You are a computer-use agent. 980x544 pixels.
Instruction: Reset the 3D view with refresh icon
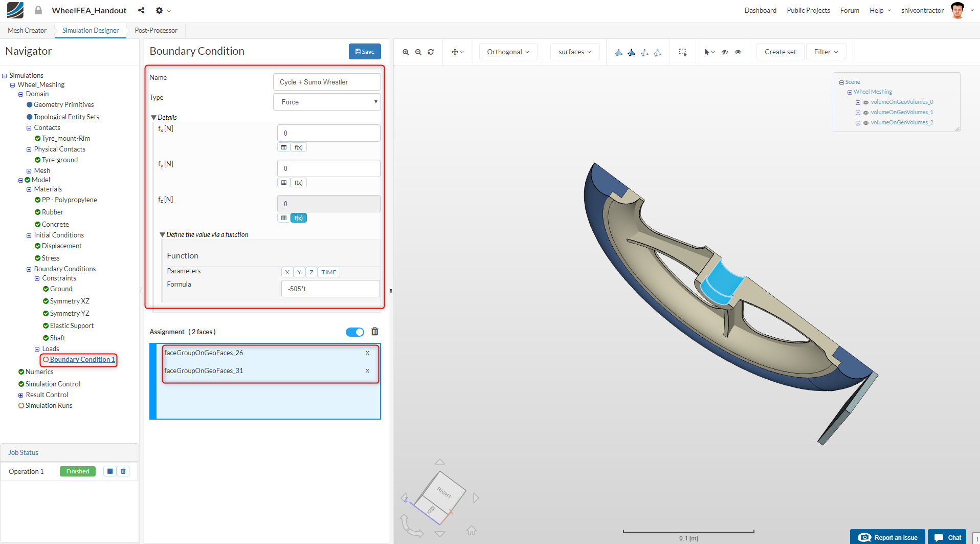pos(431,52)
